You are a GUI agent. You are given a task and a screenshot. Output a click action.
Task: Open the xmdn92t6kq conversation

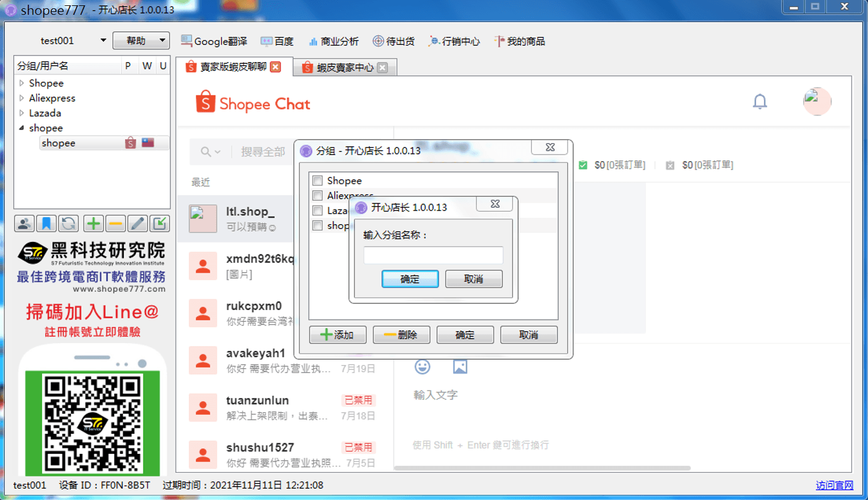click(x=237, y=266)
